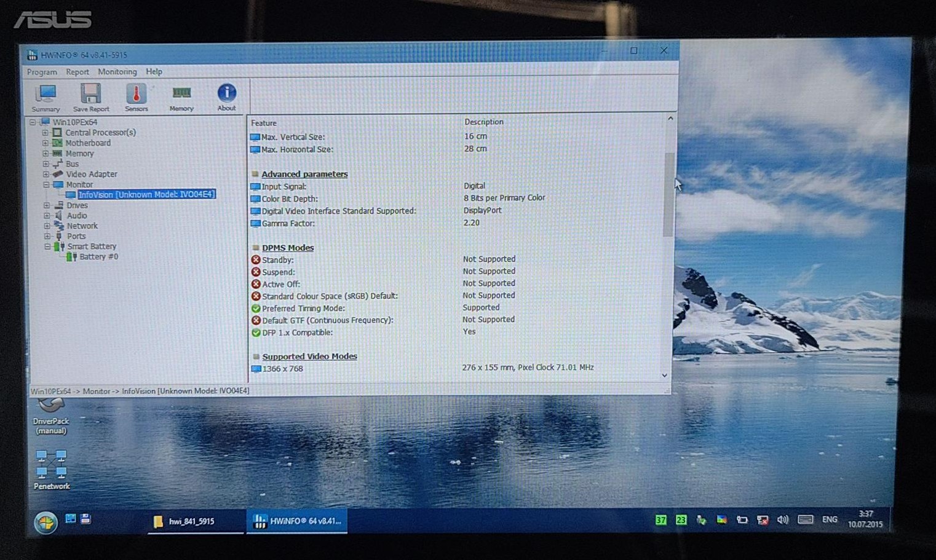Open the Summary view from the toolbar
Image resolution: width=936 pixels, height=560 pixels.
(46, 98)
